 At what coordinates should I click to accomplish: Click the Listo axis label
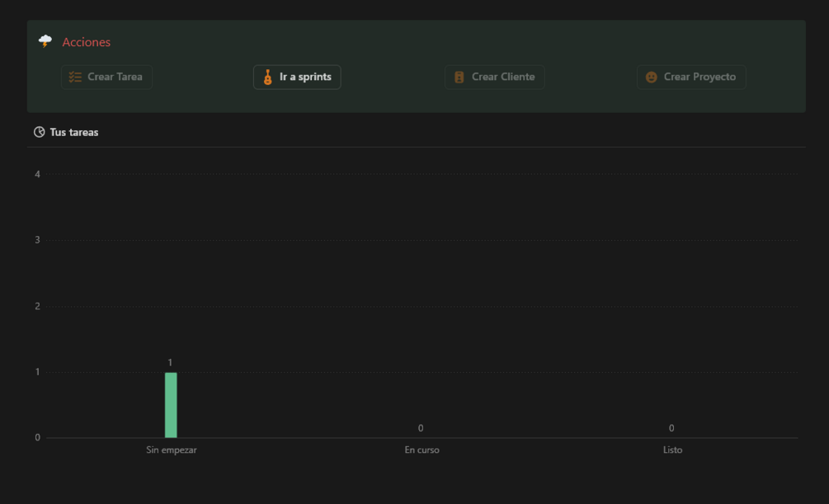[672, 450]
